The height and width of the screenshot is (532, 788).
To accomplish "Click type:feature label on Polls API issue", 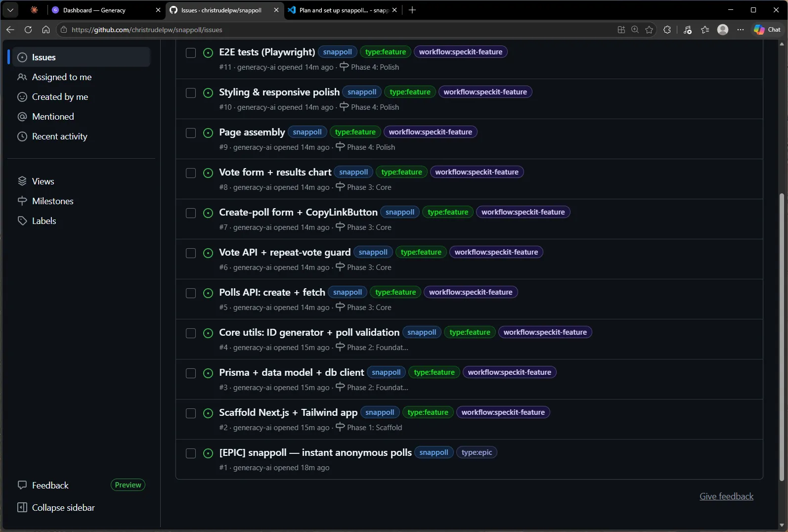I will [x=395, y=292].
